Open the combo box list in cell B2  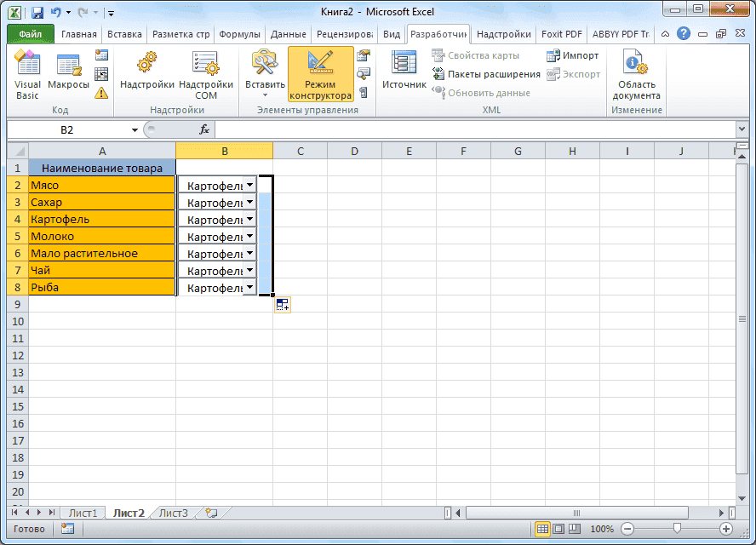pyautogui.click(x=251, y=184)
